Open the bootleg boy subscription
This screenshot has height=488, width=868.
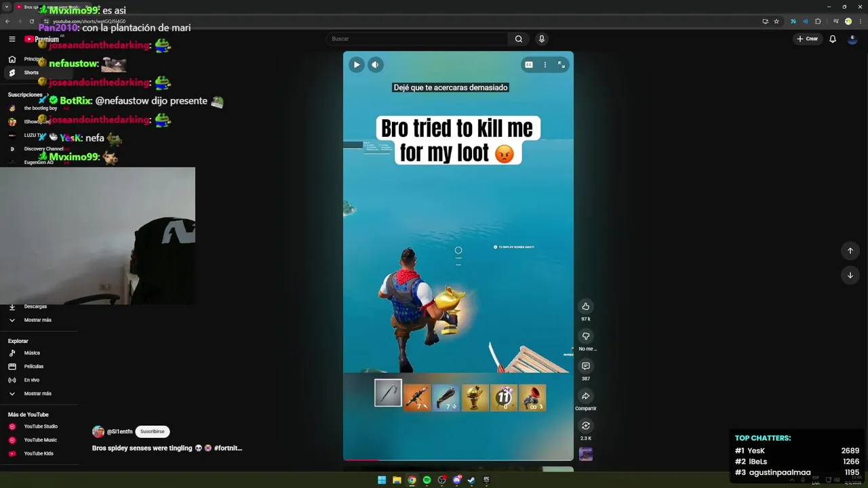(41, 108)
